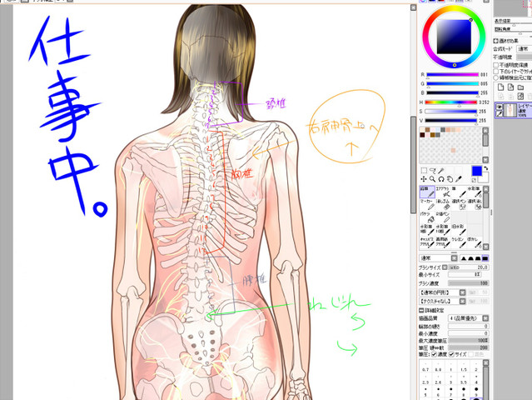Toggle layer visibility eye icon
This screenshot has height=400, width=532.
499,107
